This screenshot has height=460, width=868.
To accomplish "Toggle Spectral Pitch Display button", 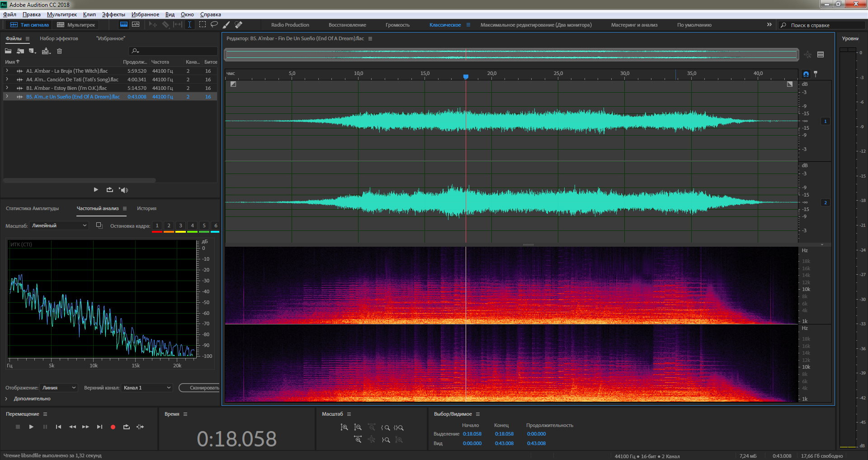I will (x=136, y=25).
